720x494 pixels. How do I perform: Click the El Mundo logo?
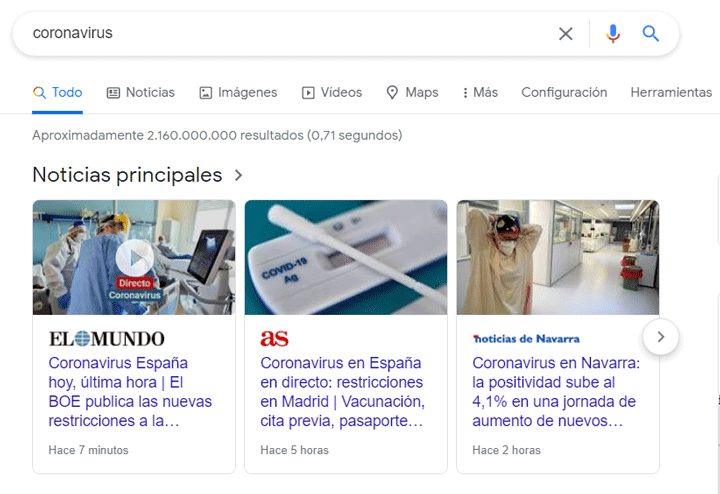[107, 339]
